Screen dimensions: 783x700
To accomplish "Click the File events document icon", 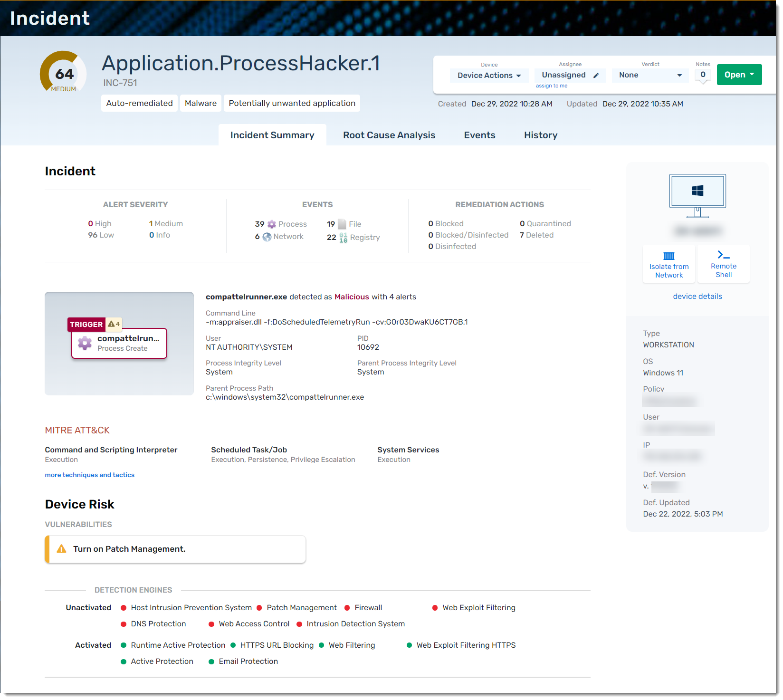I will click(342, 224).
